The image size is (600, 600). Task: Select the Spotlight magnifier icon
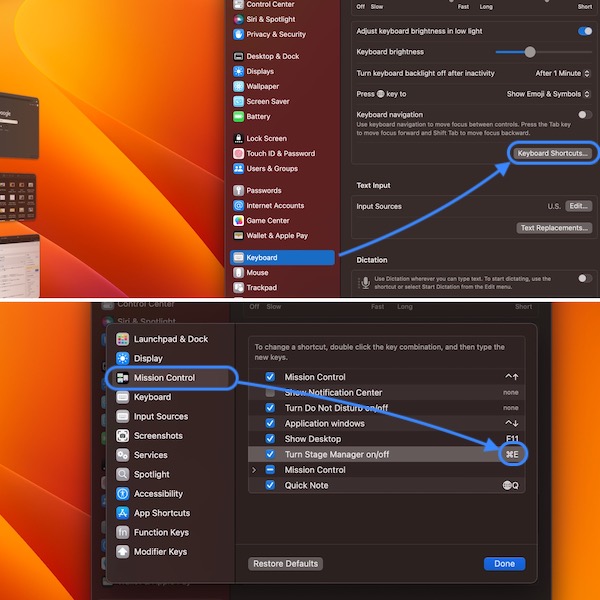point(122,474)
